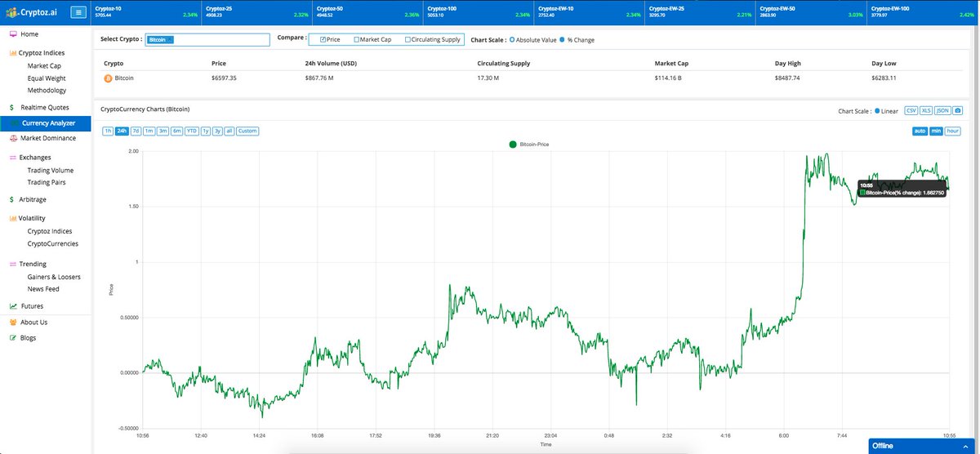Image resolution: width=980 pixels, height=454 pixels.
Task: Click the Futures line chart icon
Action: [13, 306]
